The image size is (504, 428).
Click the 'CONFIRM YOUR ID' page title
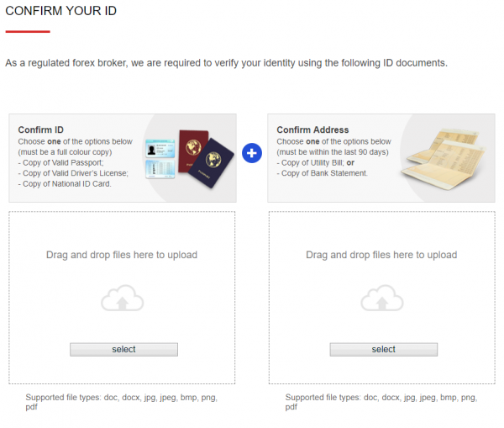click(x=60, y=11)
